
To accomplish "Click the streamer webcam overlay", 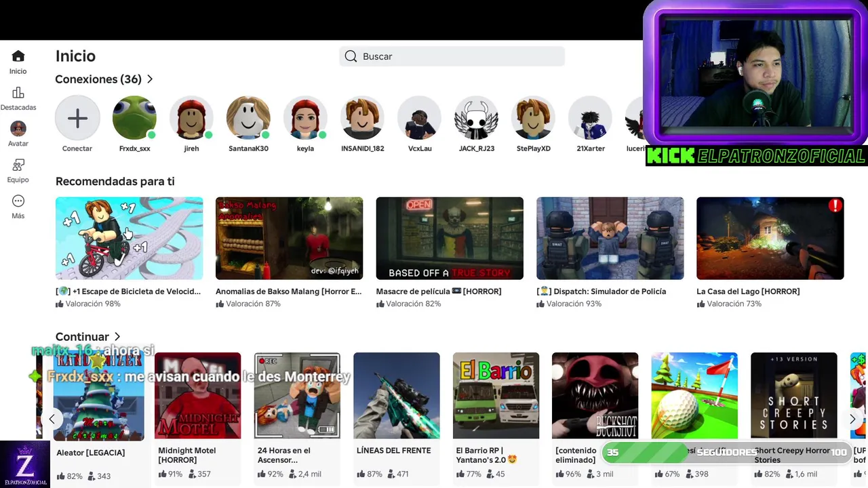I will pyautogui.click(x=755, y=73).
